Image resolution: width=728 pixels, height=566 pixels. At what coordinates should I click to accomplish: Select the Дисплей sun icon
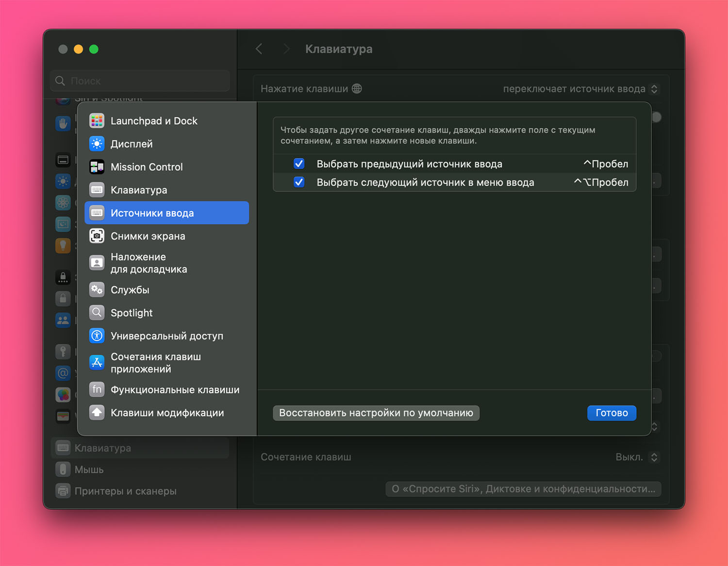[x=97, y=144]
